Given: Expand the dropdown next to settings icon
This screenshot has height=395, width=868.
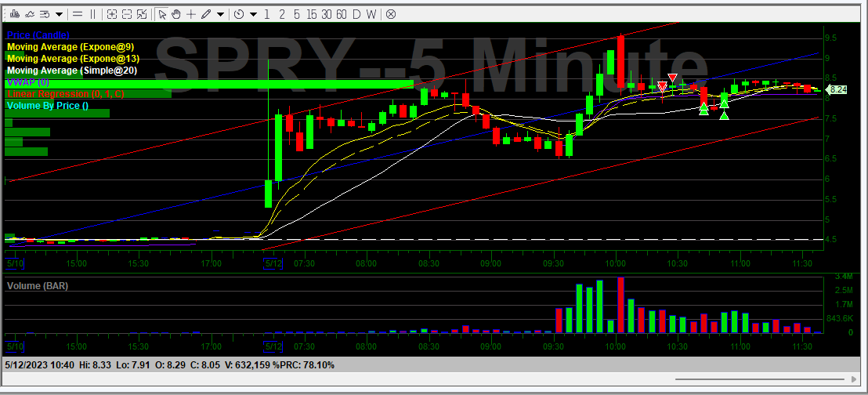Looking at the screenshot, I should 60,14.
